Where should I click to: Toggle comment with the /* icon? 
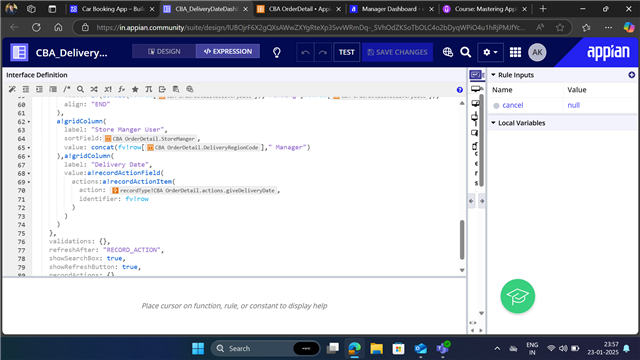pos(67,89)
